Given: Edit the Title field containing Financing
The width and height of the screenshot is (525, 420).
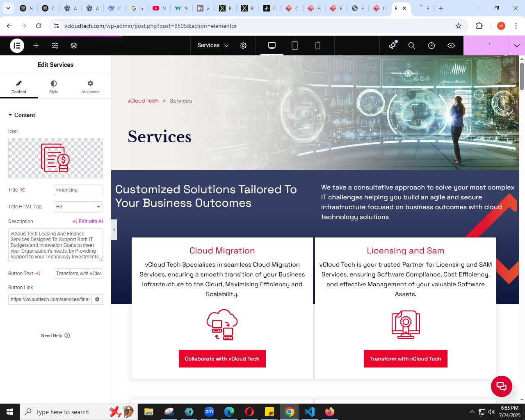Looking at the screenshot, I should click(x=78, y=190).
